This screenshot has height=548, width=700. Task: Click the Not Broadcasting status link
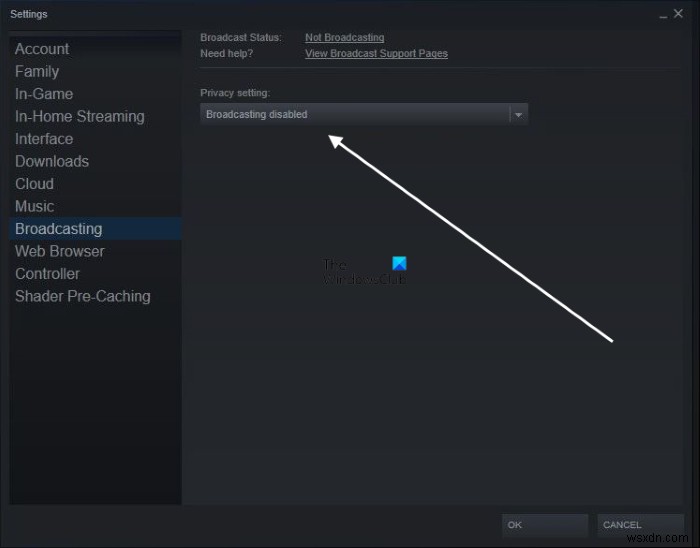345,37
